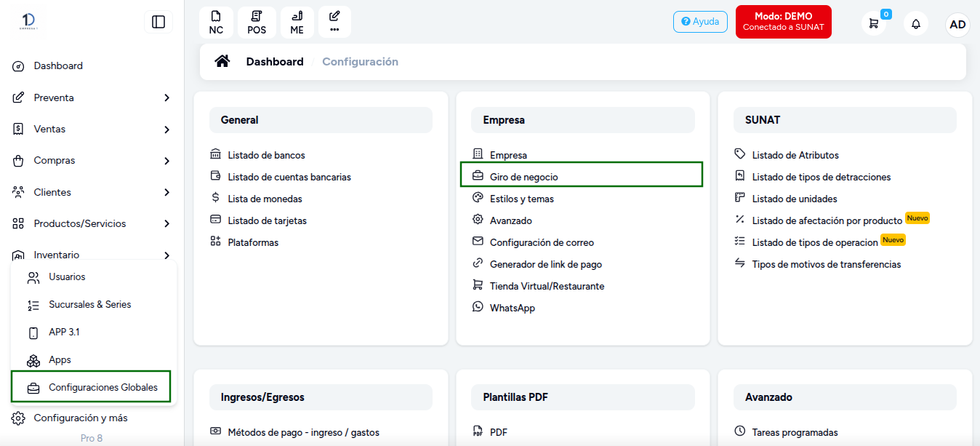980x446 pixels.
Task: Open the shopping cart icon
Action: pyautogui.click(x=874, y=23)
